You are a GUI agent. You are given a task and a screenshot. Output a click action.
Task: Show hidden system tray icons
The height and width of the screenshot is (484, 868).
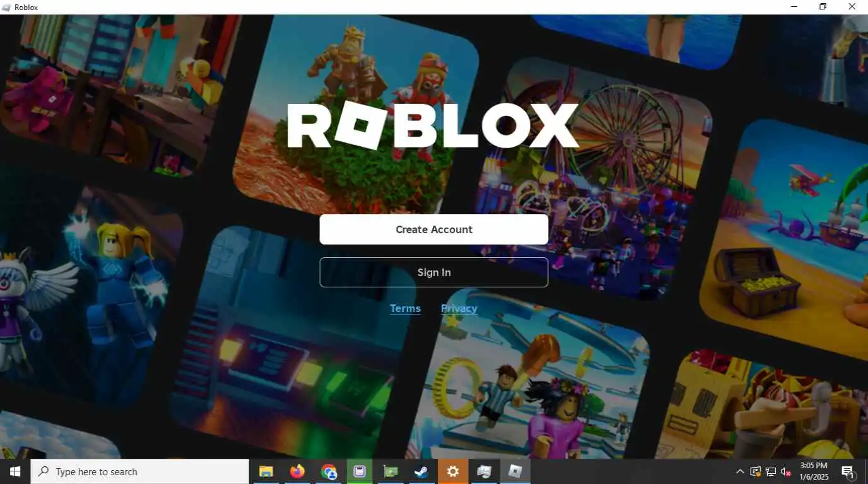[x=740, y=471]
